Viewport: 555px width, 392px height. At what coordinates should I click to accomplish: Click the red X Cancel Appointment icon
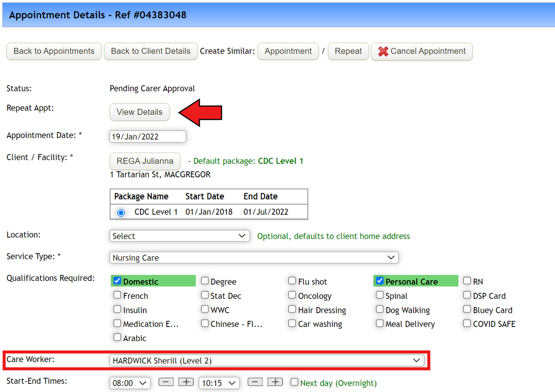[x=382, y=51]
